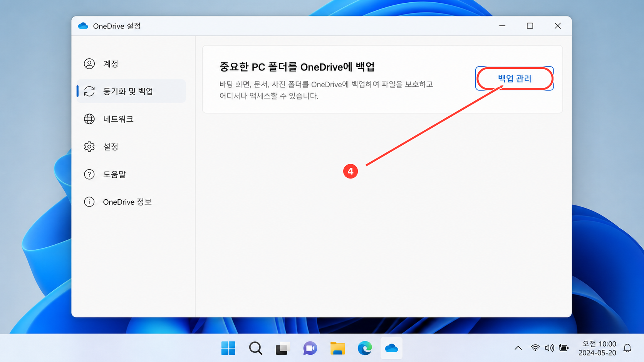Viewport: 644px width, 362px height.
Task: Click the help question mark icon
Action: coord(89,174)
